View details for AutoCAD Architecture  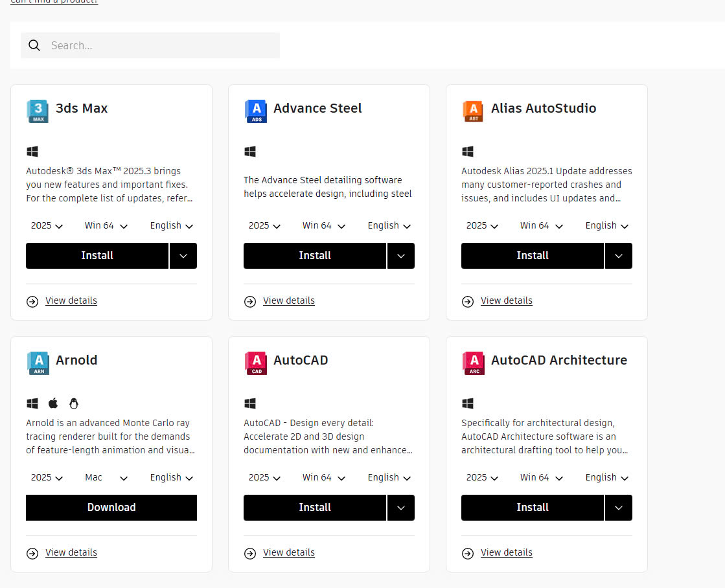click(x=507, y=553)
